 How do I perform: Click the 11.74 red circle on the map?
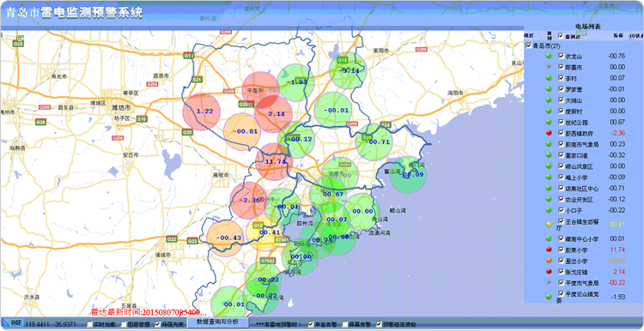click(x=274, y=161)
